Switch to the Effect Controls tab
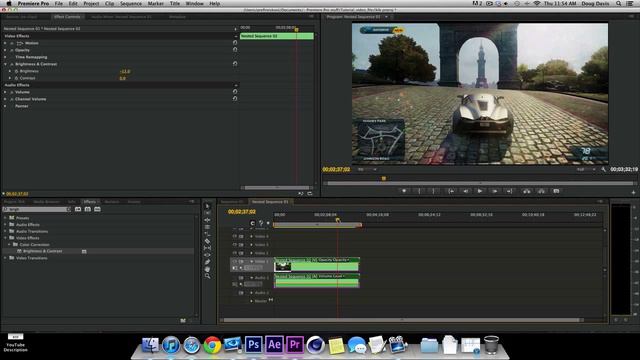Viewport: 640px width, 360px height. 67,17
